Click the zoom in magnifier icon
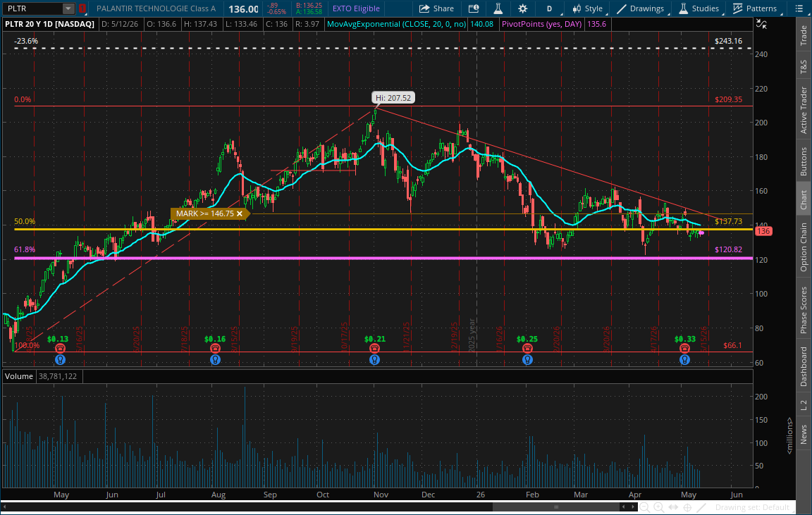 (659, 508)
